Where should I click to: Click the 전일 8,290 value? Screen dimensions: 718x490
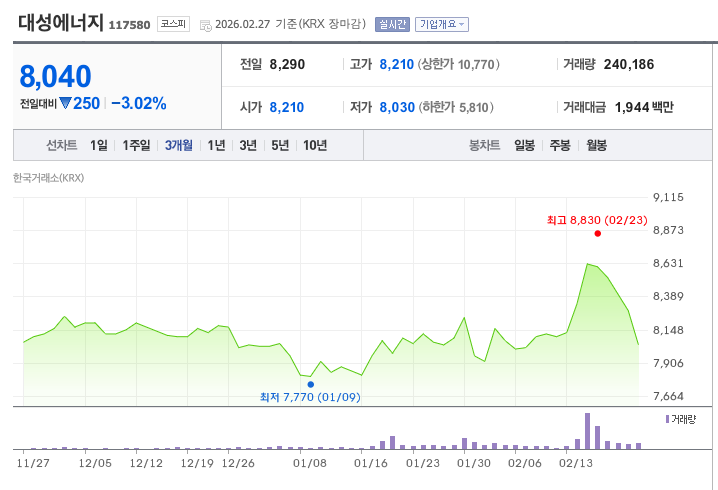pos(287,65)
